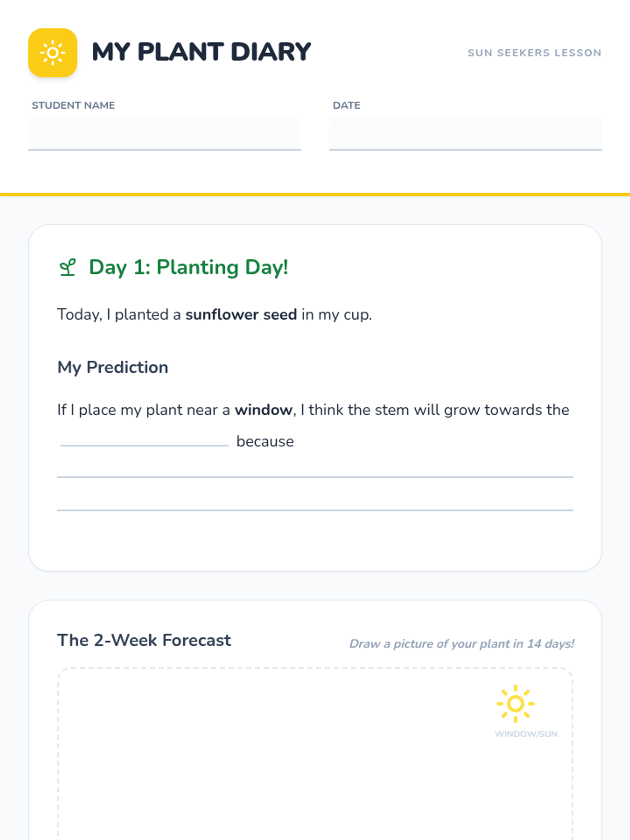
Task: Click the Day 1: Planting Day heading
Action: tap(188, 267)
